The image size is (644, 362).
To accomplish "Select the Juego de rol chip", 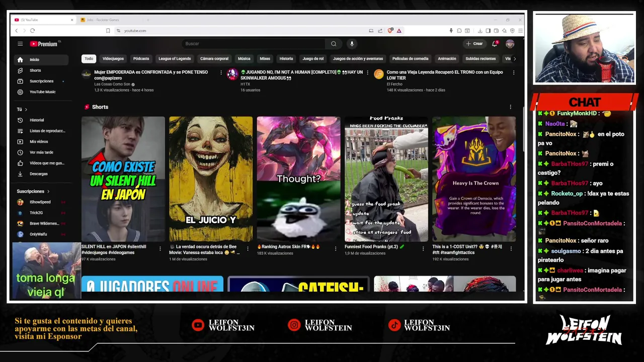I will click(313, 59).
